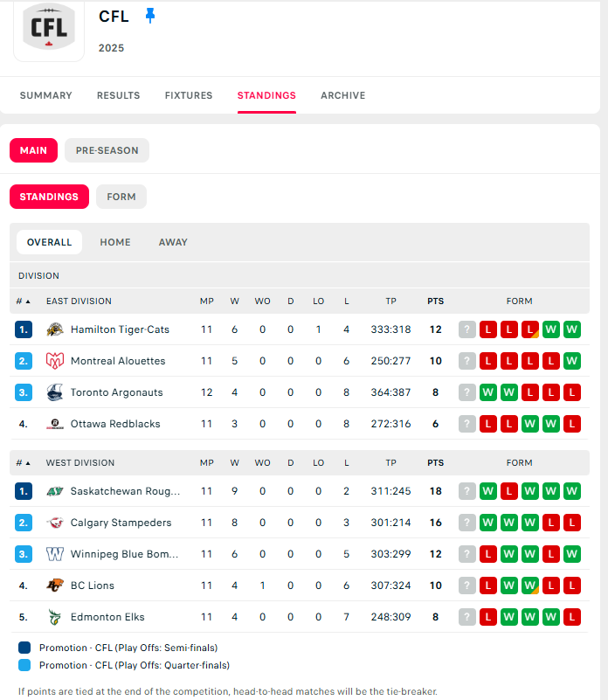Select Overall standings filter
Screen dimensions: 608x700
point(49,242)
